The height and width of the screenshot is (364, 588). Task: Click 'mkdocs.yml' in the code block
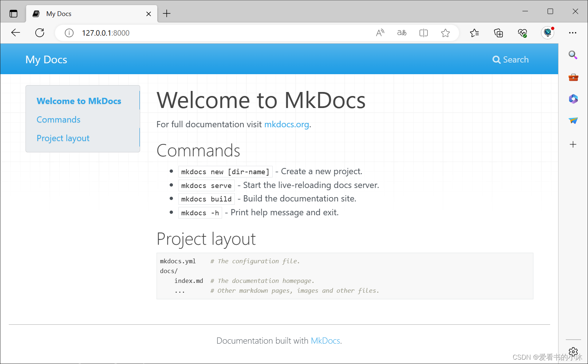(x=178, y=261)
